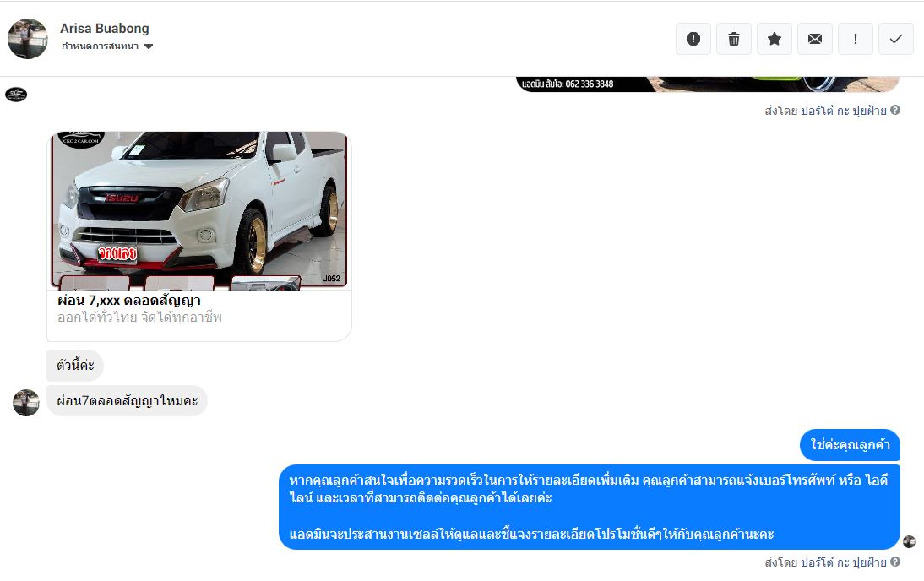Star this conversation for follow-up

pos(775,39)
